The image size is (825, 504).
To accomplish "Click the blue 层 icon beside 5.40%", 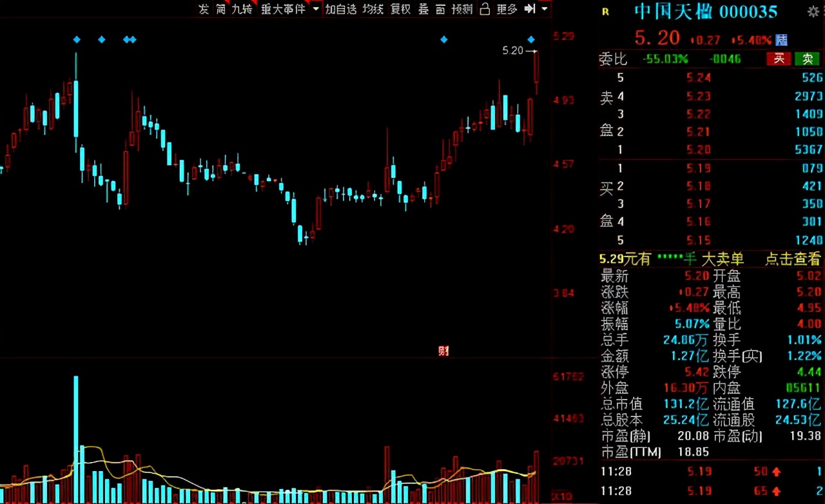I will click(x=782, y=40).
